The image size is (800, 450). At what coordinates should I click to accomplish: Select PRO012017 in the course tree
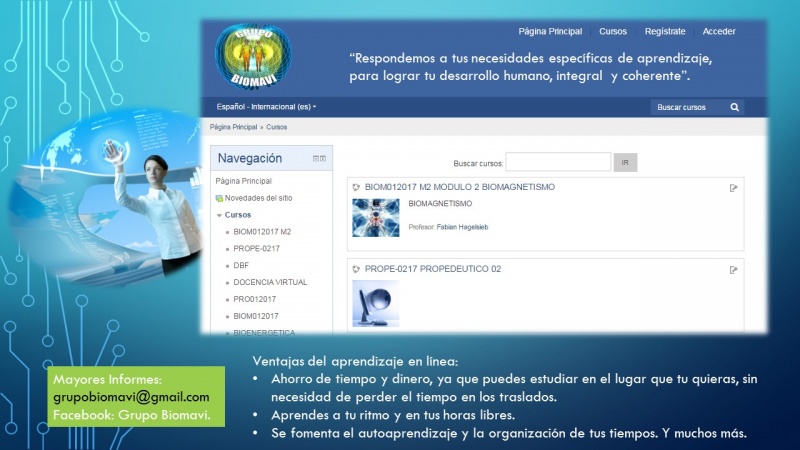(x=254, y=299)
